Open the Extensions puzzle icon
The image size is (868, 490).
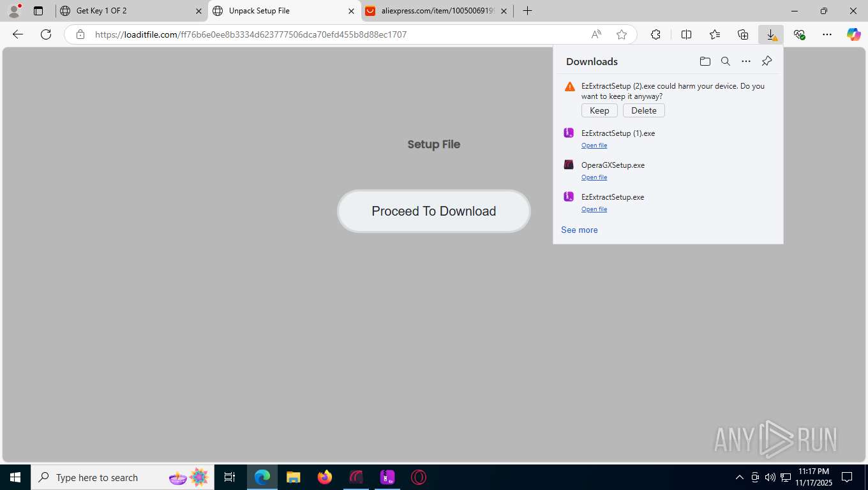655,34
